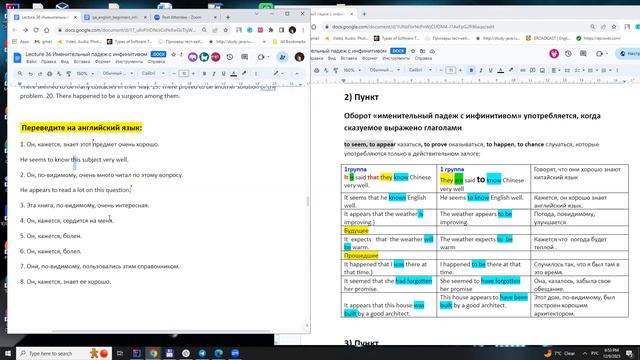
Task: Increase font size in left window
Action: pyautogui.click(x=193, y=74)
